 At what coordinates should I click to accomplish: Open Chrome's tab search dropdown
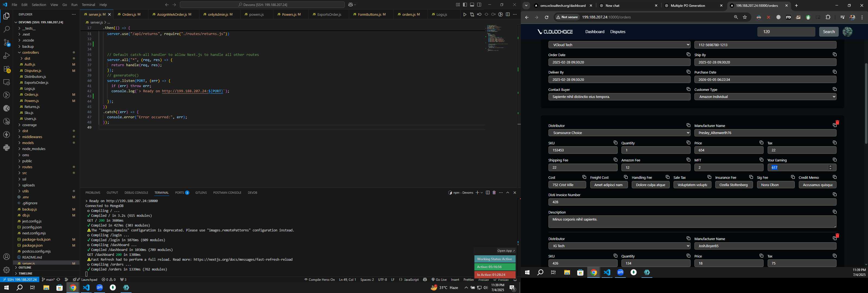pyautogui.click(x=526, y=5)
